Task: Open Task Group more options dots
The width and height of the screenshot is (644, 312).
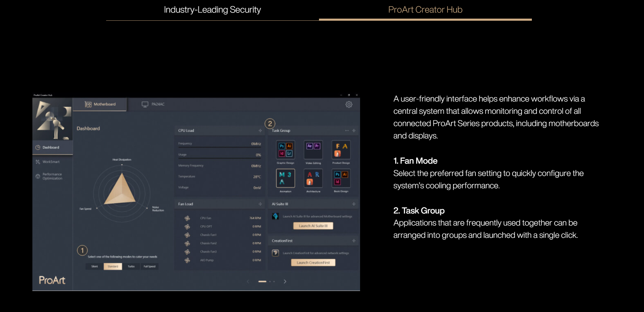Action: pos(347,131)
